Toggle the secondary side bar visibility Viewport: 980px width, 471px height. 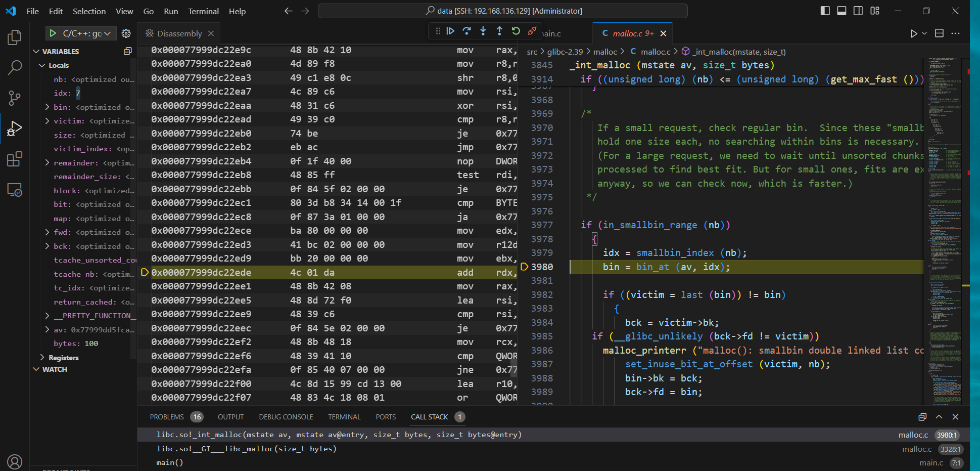point(858,11)
